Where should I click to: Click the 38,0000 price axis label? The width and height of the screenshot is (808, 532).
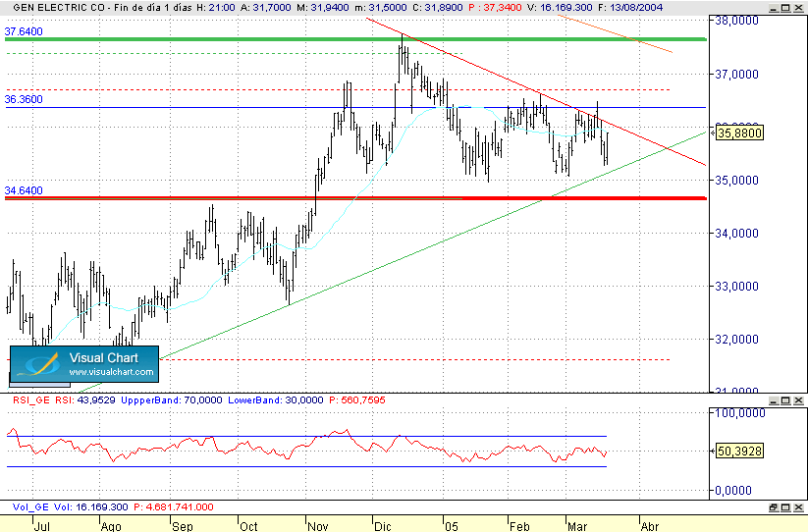click(x=737, y=21)
